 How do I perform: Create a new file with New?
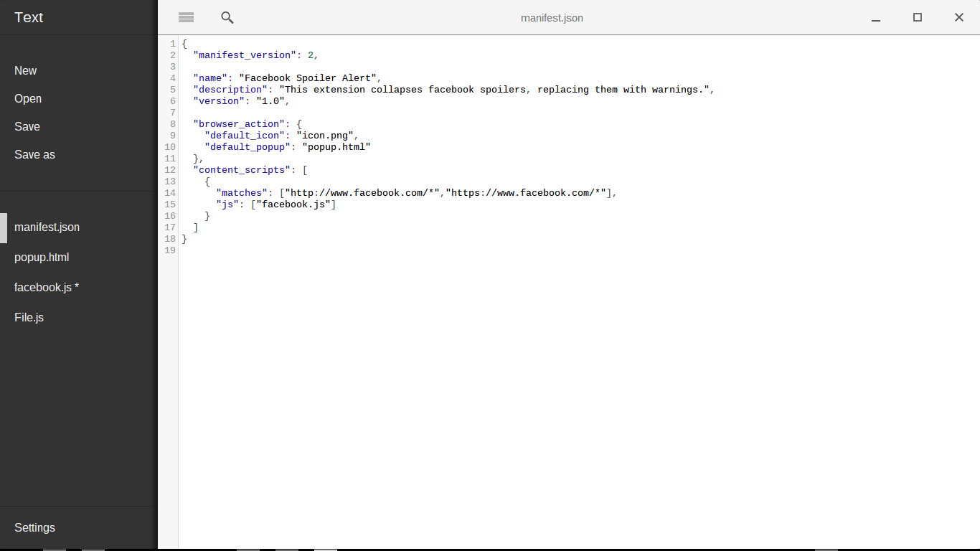26,70
